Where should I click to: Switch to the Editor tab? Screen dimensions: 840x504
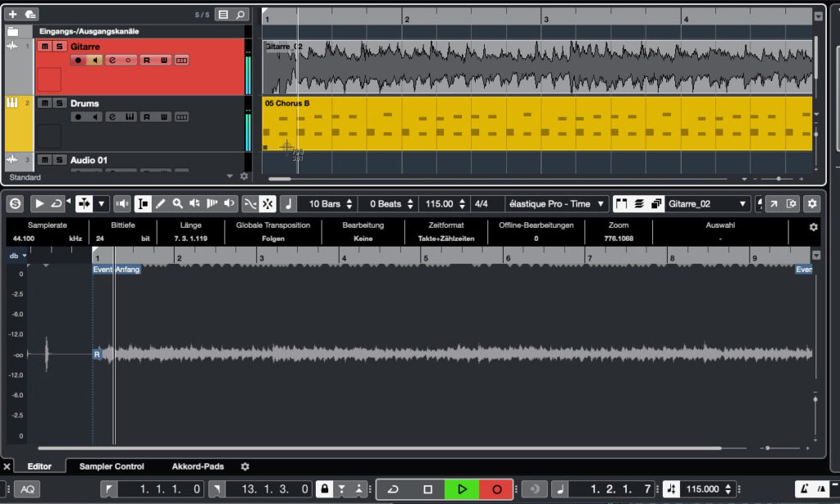pos(39,466)
